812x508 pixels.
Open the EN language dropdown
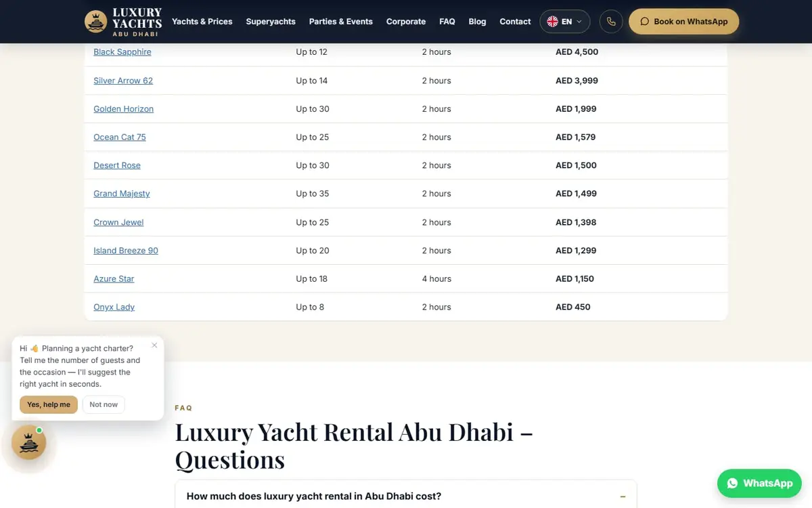[565, 22]
